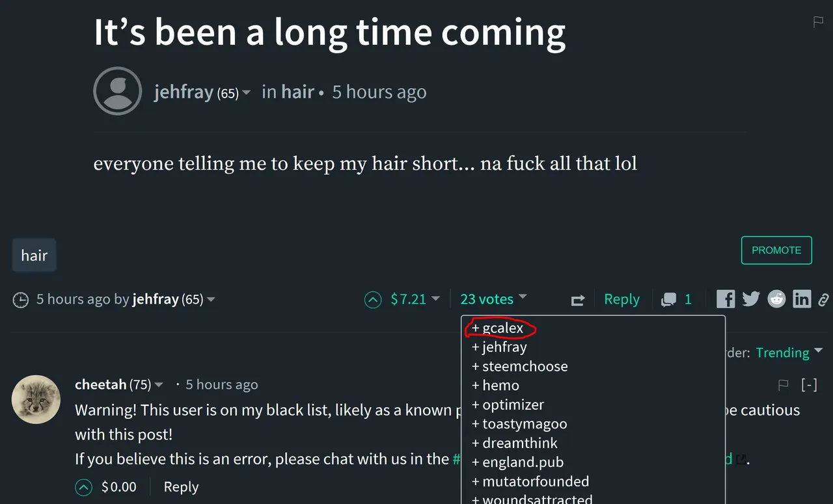Reply to the main post
Screen dimensions: 833x504
point(621,299)
